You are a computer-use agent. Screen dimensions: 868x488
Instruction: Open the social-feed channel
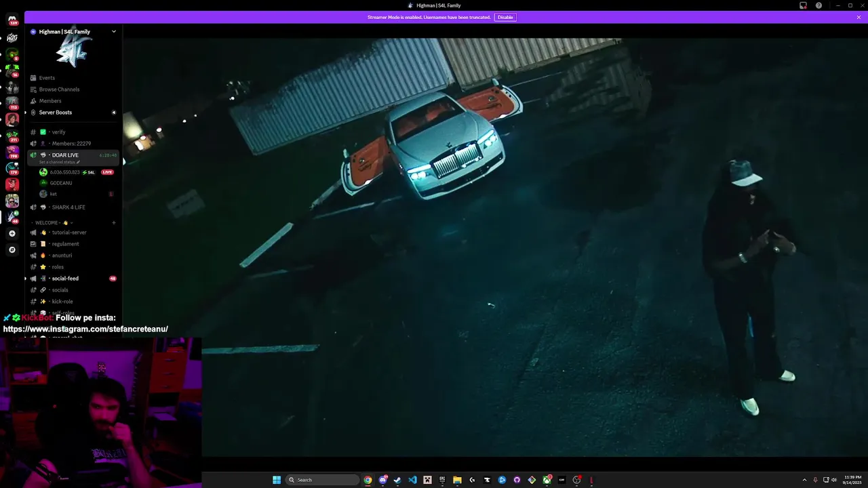65,279
